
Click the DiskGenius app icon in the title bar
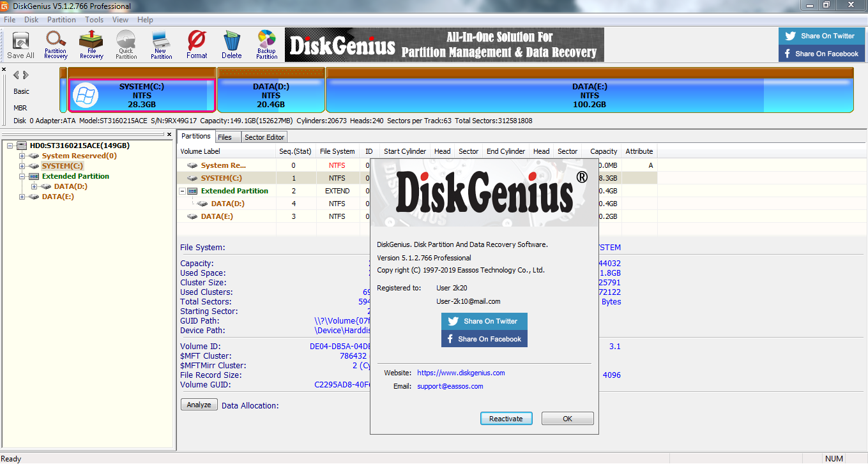point(5,6)
